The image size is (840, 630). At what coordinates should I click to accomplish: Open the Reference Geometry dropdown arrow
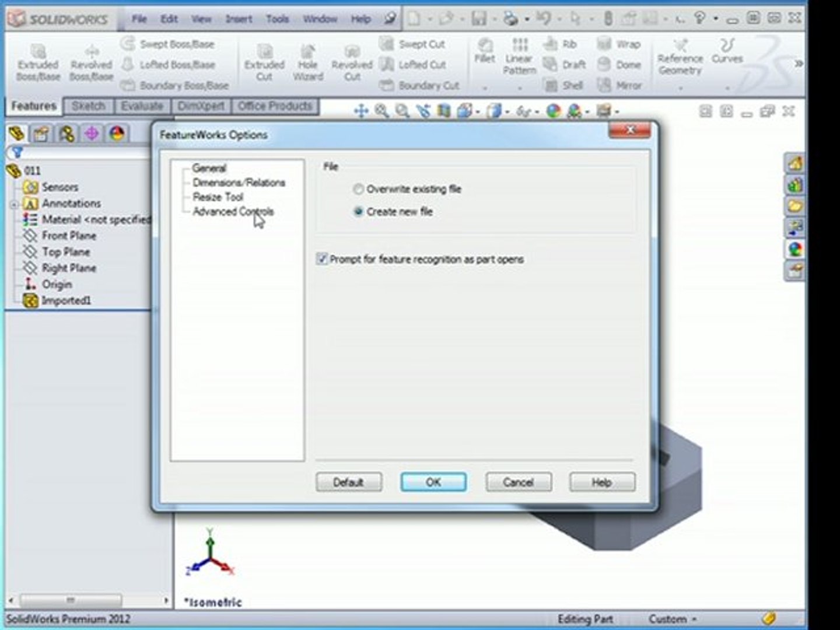pyautogui.click(x=680, y=89)
